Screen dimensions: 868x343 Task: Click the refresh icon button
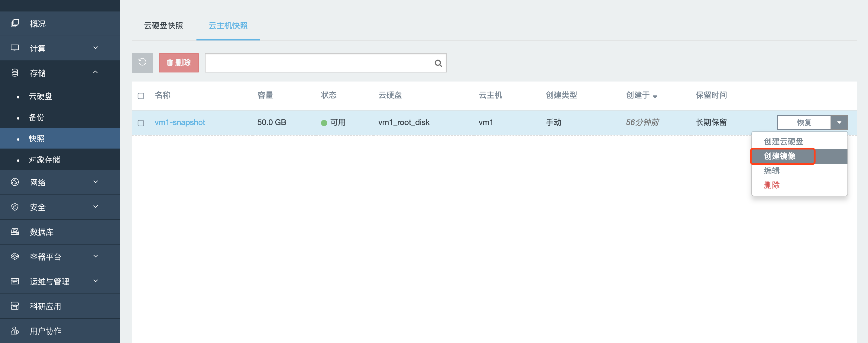point(142,63)
